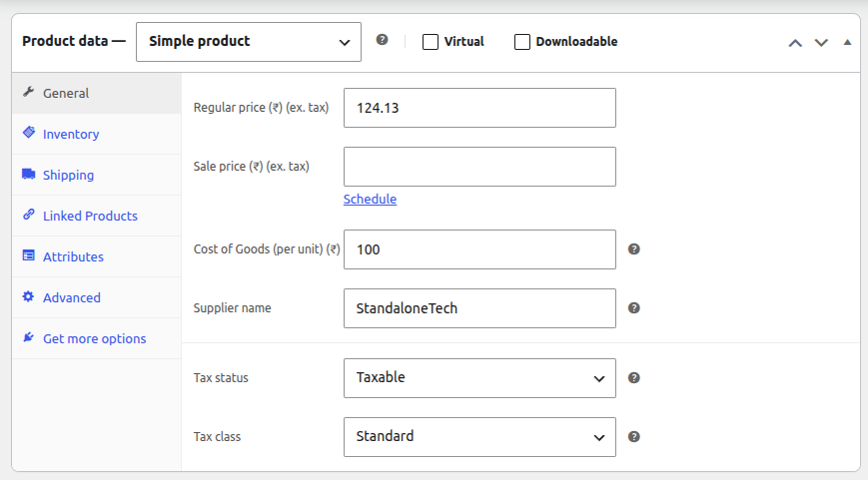Screen dimensions: 868x480
Task: Click the Linked Products chain icon
Action: (x=29, y=215)
